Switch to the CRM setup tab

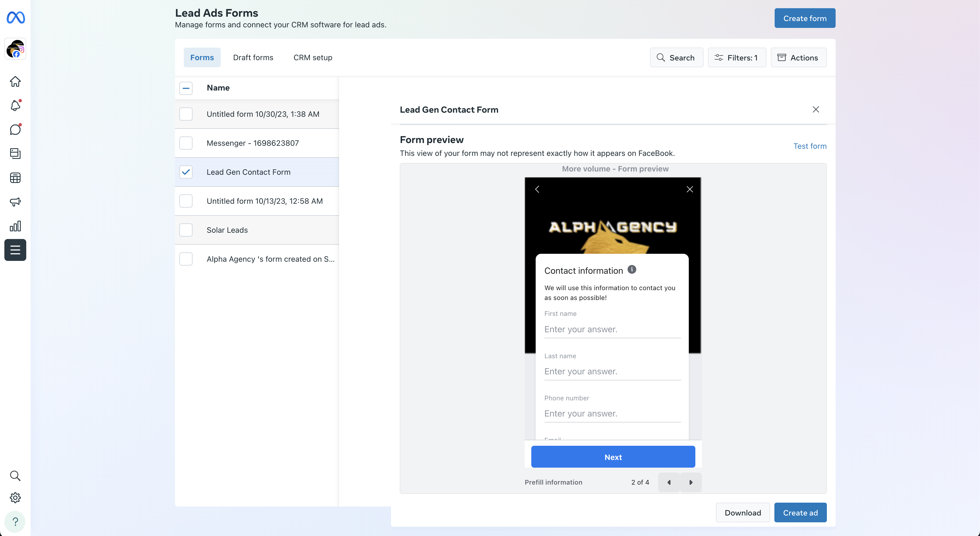[313, 57]
